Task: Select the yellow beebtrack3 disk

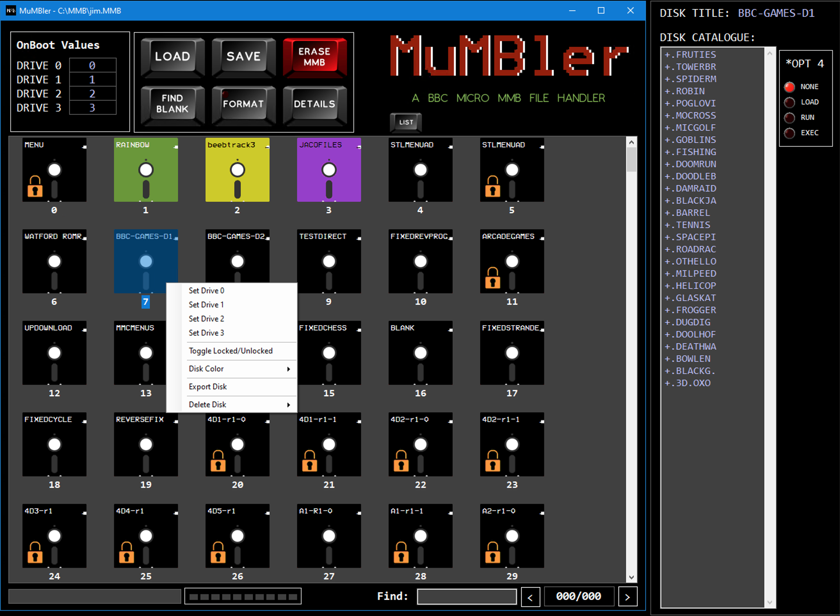Action: coord(238,170)
